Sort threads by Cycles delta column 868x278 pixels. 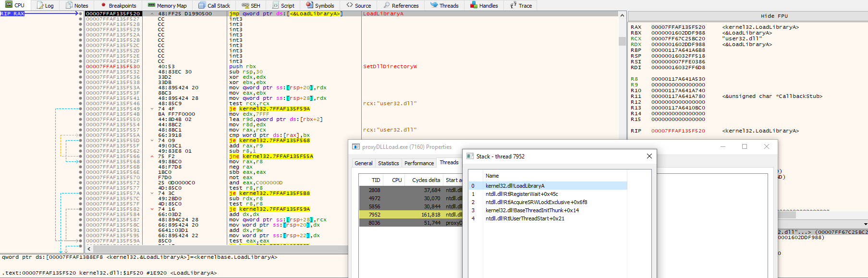pyautogui.click(x=426, y=180)
